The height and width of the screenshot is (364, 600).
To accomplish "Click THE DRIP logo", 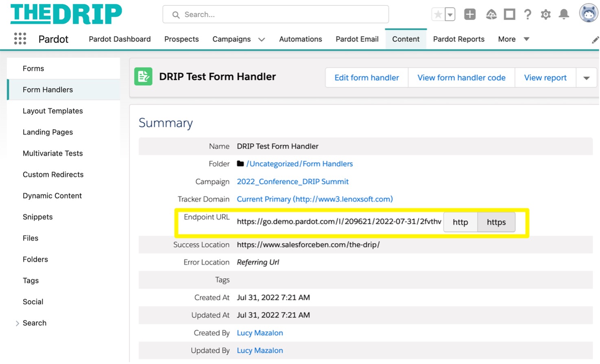I will tap(66, 14).
